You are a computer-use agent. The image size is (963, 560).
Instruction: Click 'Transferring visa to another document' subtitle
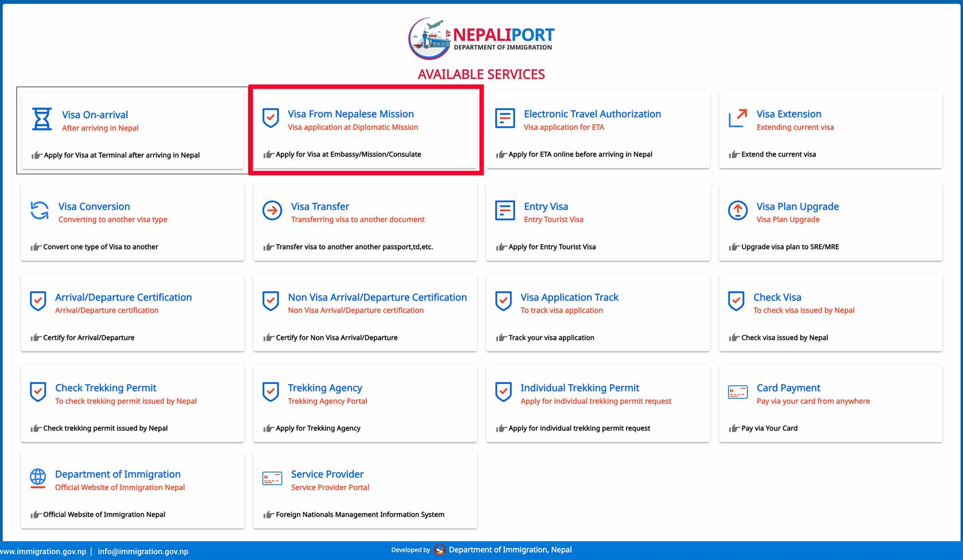[x=358, y=220]
